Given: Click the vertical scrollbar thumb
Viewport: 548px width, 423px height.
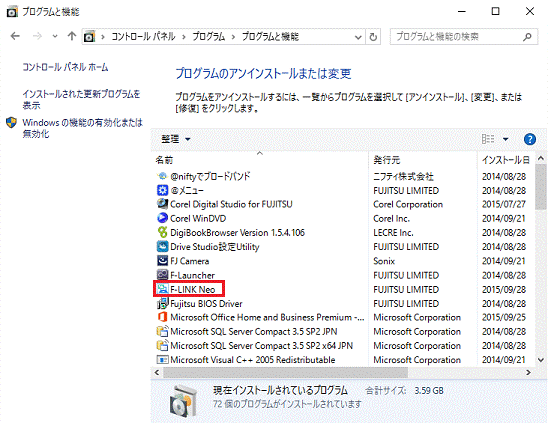Looking at the screenshot, I should pyautogui.click(x=541, y=187).
